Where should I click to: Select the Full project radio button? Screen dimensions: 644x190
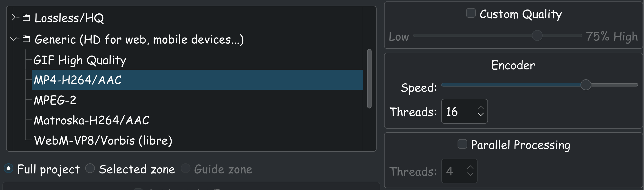(9, 169)
